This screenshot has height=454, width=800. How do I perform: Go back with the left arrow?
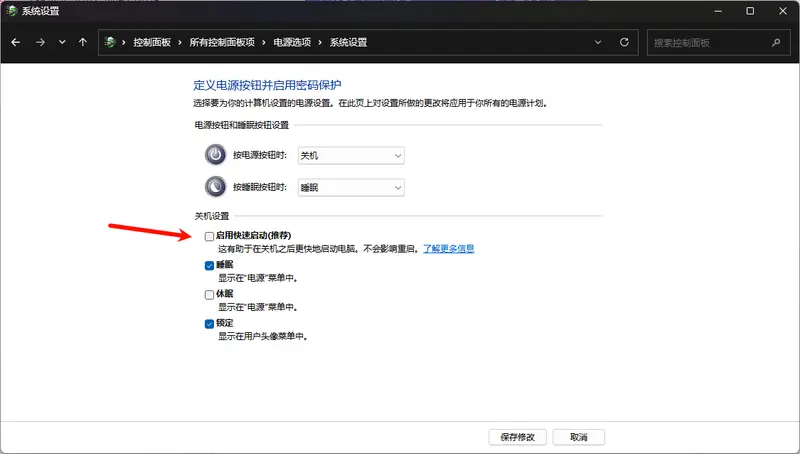[x=15, y=42]
